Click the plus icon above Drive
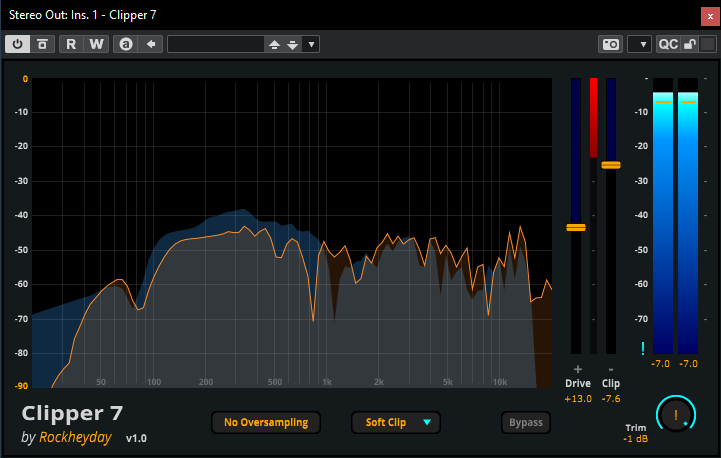The height and width of the screenshot is (458, 721). (x=578, y=369)
